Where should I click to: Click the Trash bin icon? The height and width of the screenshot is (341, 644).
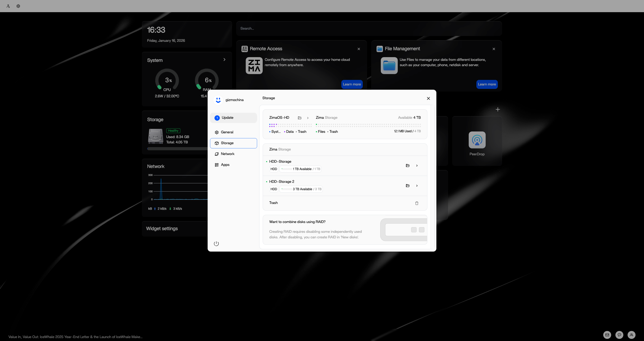tap(417, 203)
